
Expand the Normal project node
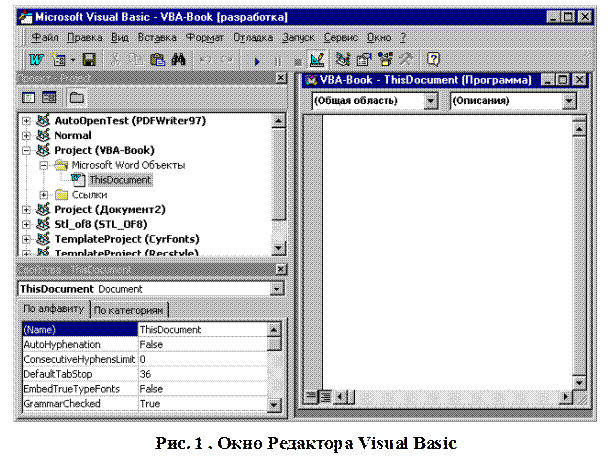pos(26,135)
